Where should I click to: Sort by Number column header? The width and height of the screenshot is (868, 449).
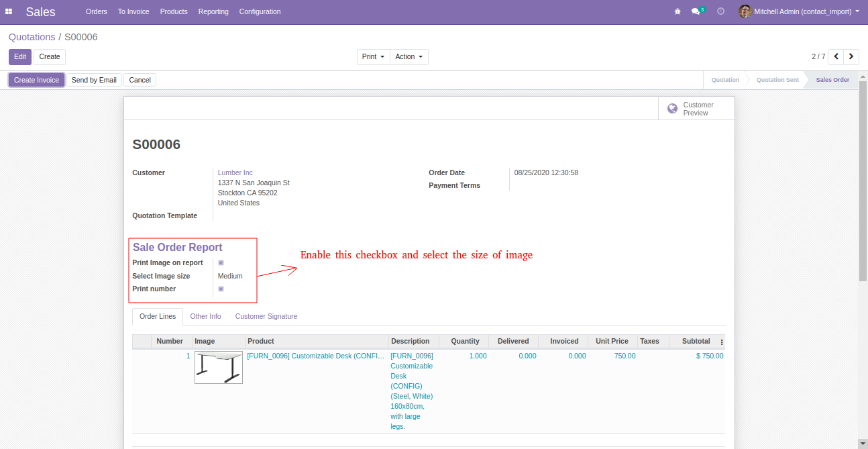pos(170,342)
